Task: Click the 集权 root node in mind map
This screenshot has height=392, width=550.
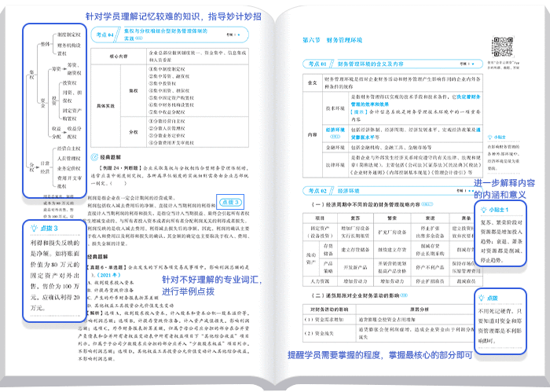Action: click(x=31, y=75)
